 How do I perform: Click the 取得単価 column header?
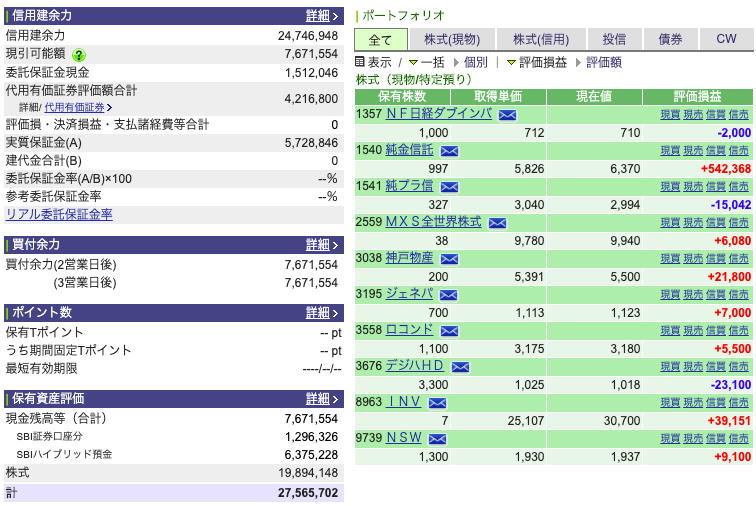coord(498,96)
